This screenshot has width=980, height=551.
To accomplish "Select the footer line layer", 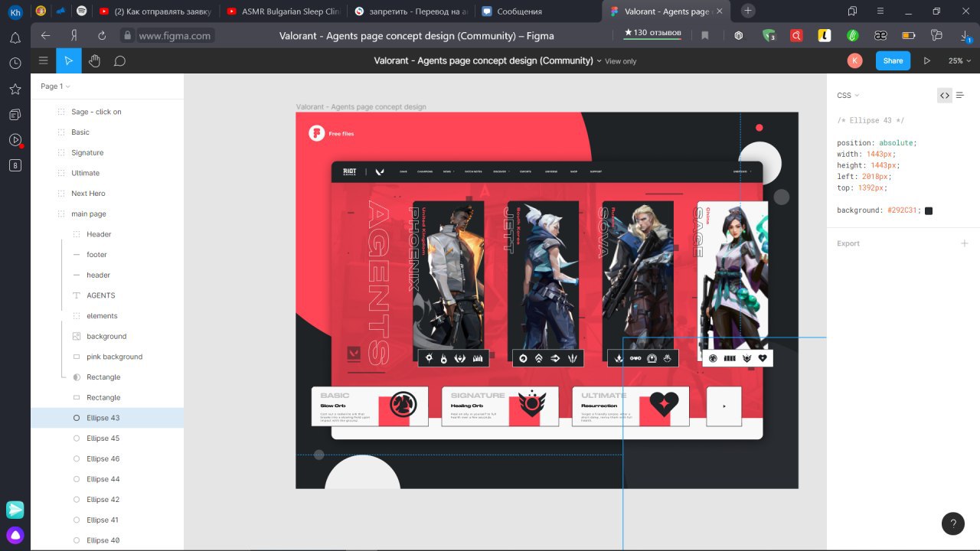I will [107, 255].
